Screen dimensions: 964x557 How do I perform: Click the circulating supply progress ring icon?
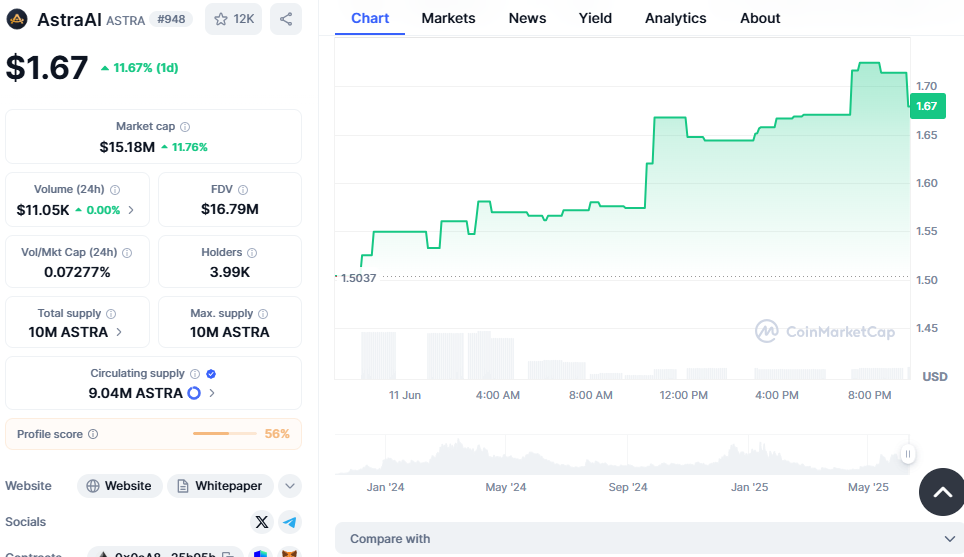pyautogui.click(x=194, y=393)
